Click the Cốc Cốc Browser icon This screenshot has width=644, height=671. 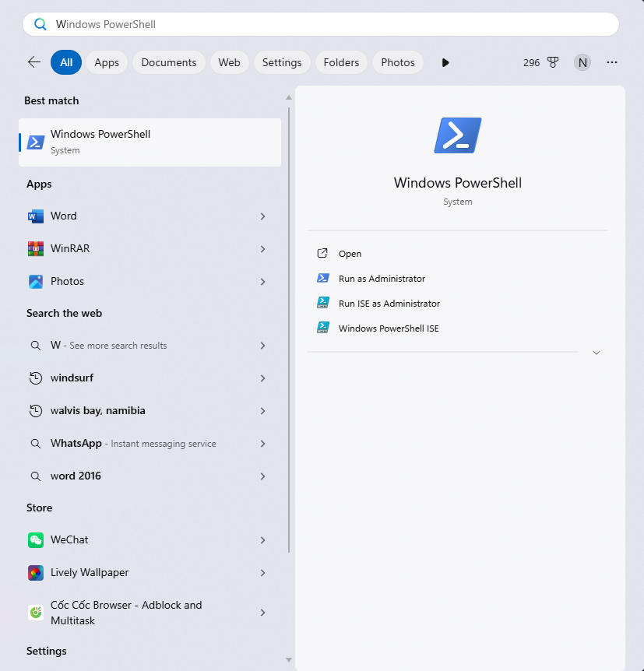[x=36, y=613]
